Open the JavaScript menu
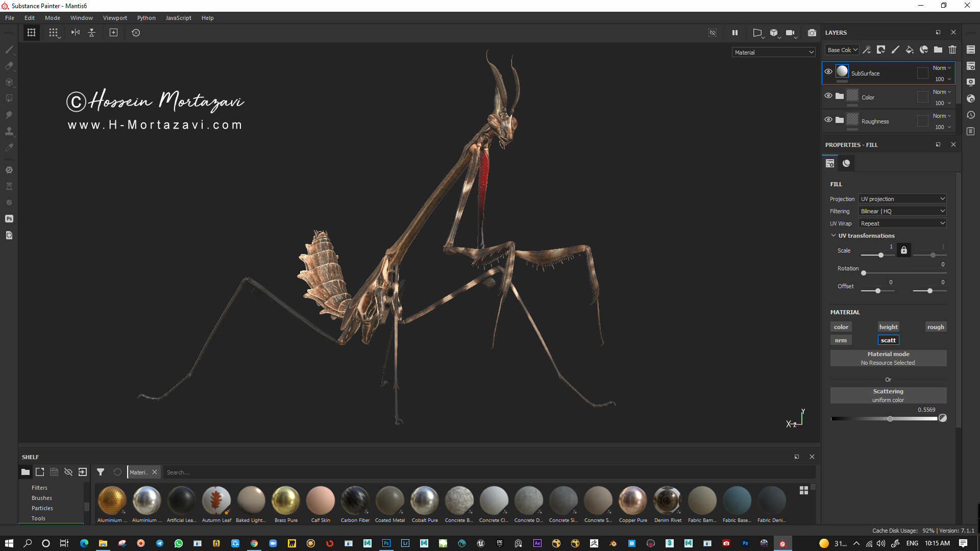Screen dimensions: 980x551 [179, 18]
